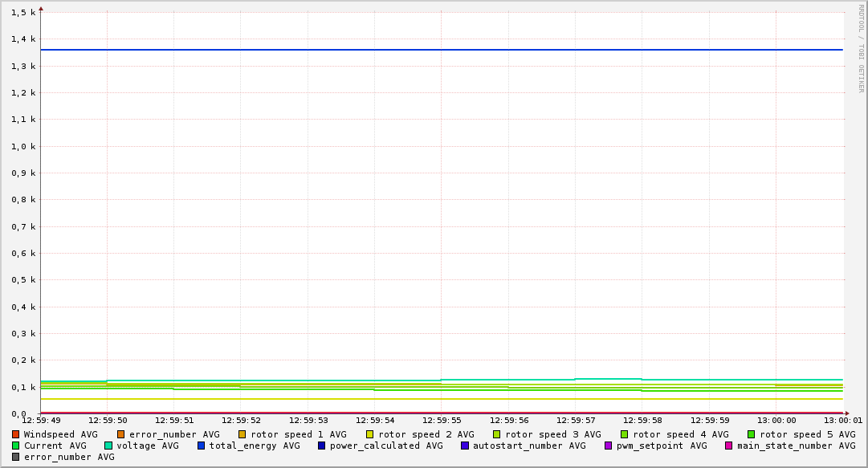Select the gray error_number AVG swatch
Viewport: 868px width, 468px height.
tap(16, 457)
